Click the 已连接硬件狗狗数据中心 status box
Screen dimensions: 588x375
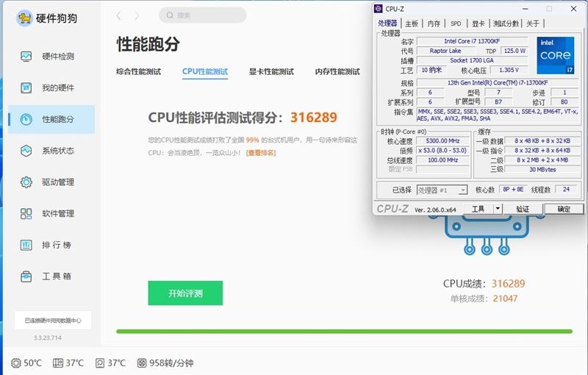(x=53, y=321)
